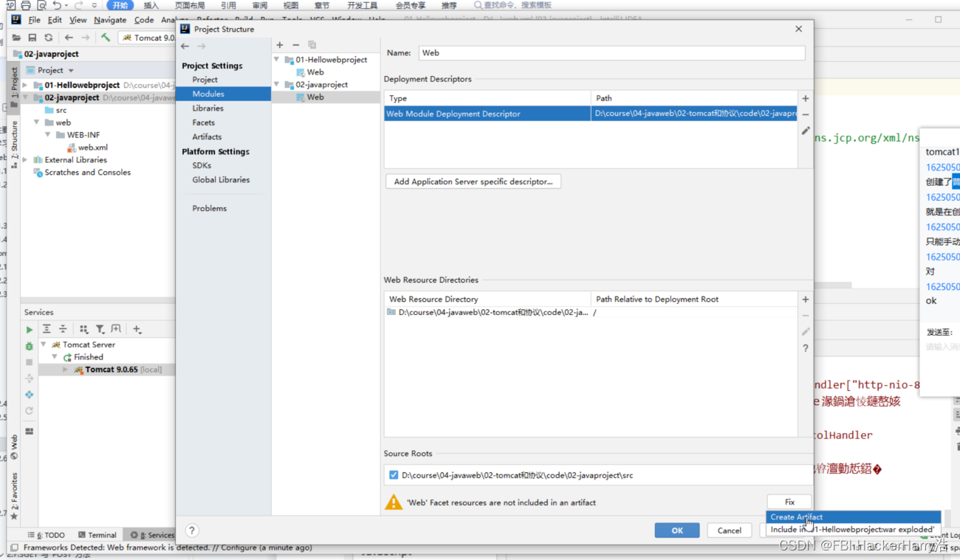The width and height of the screenshot is (960, 560).
Task: Choose Create Artifact from the Fix popup
Action: pyautogui.click(x=853, y=517)
